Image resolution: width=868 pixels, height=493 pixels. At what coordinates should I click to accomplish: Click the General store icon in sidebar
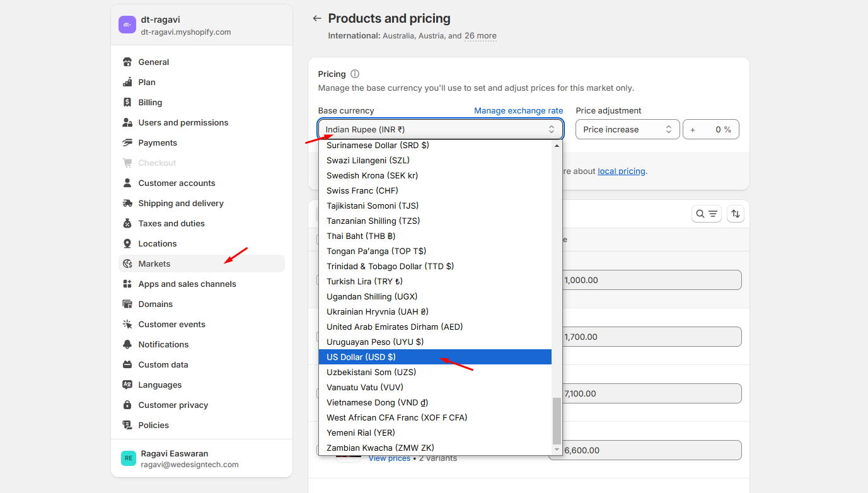[127, 62]
